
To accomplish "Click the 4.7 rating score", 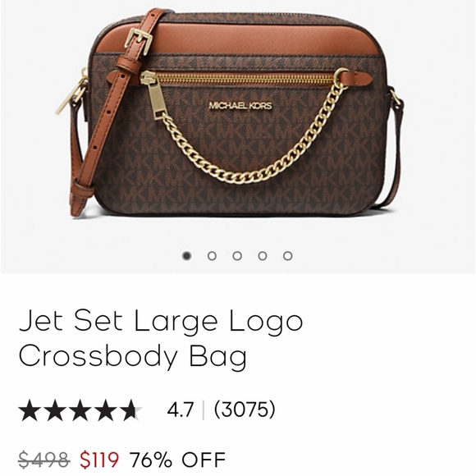I will pyautogui.click(x=181, y=410).
